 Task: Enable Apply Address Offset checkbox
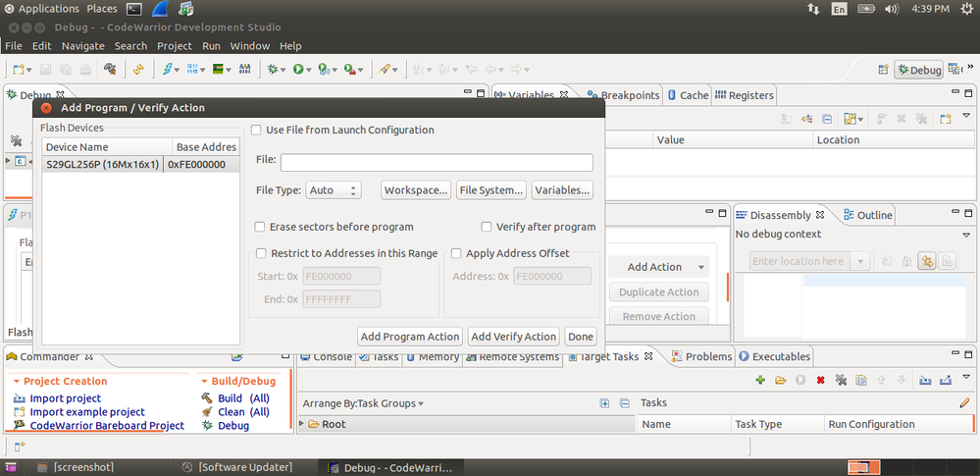coord(456,253)
